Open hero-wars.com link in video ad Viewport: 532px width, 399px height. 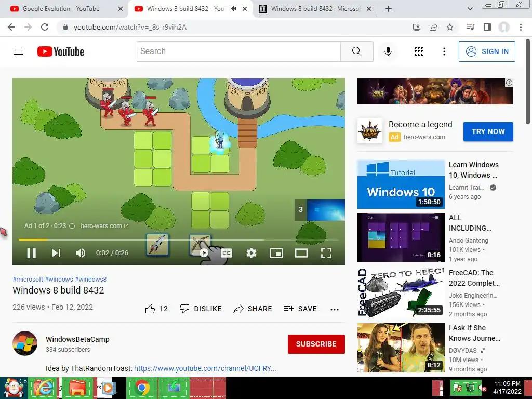(x=104, y=226)
